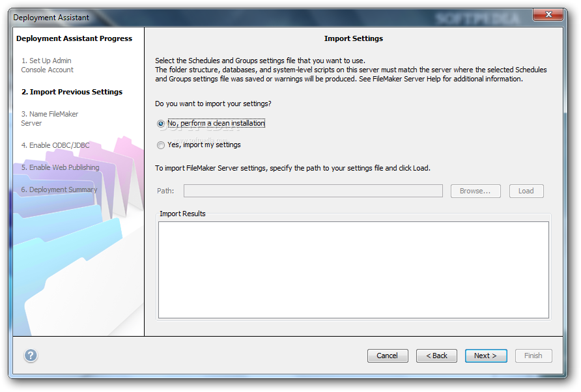581x392 pixels.
Task: Proceed with the Next button
Action: coord(486,356)
